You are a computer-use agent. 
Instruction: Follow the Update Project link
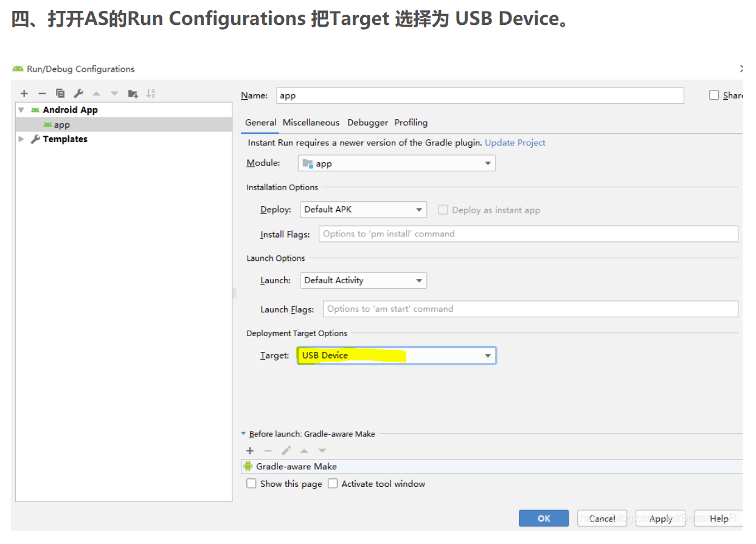[515, 143]
